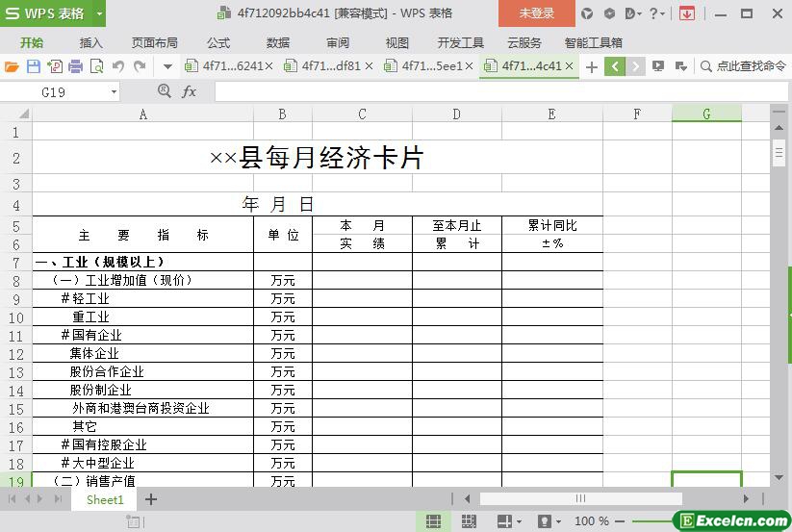This screenshot has width=792, height=532.
Task: Switch to document tab 4f71...df81
Action: tap(323, 65)
